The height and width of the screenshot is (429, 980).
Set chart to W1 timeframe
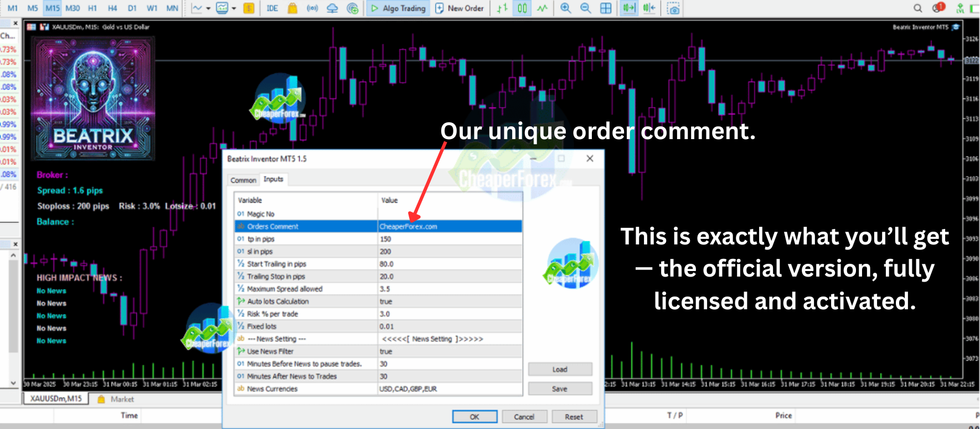point(152,8)
